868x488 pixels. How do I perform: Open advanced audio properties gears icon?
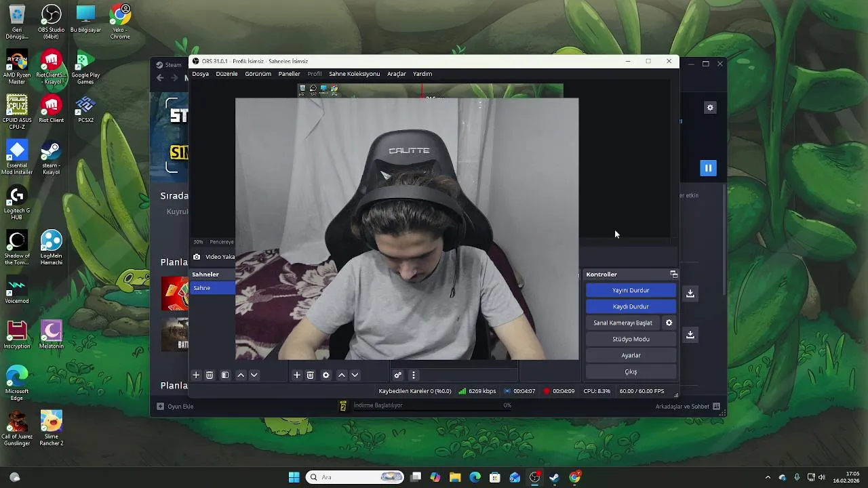click(398, 375)
